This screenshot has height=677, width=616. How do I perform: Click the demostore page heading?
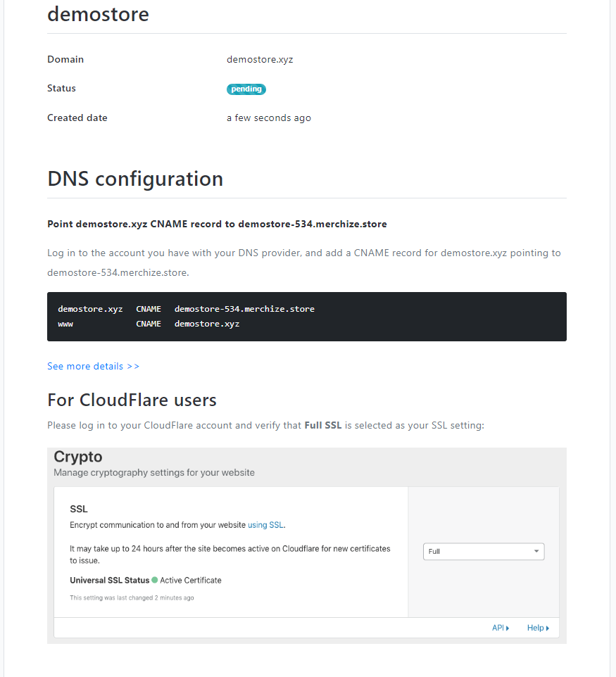pos(98,14)
